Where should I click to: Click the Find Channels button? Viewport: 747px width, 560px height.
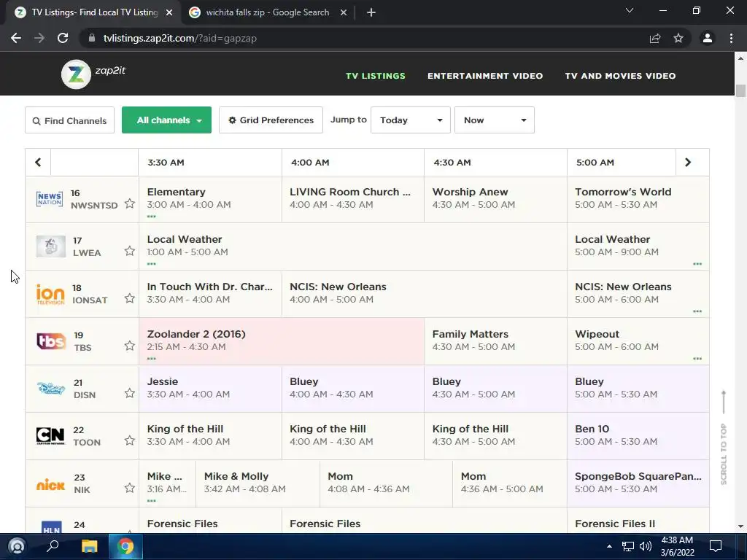[x=69, y=120]
